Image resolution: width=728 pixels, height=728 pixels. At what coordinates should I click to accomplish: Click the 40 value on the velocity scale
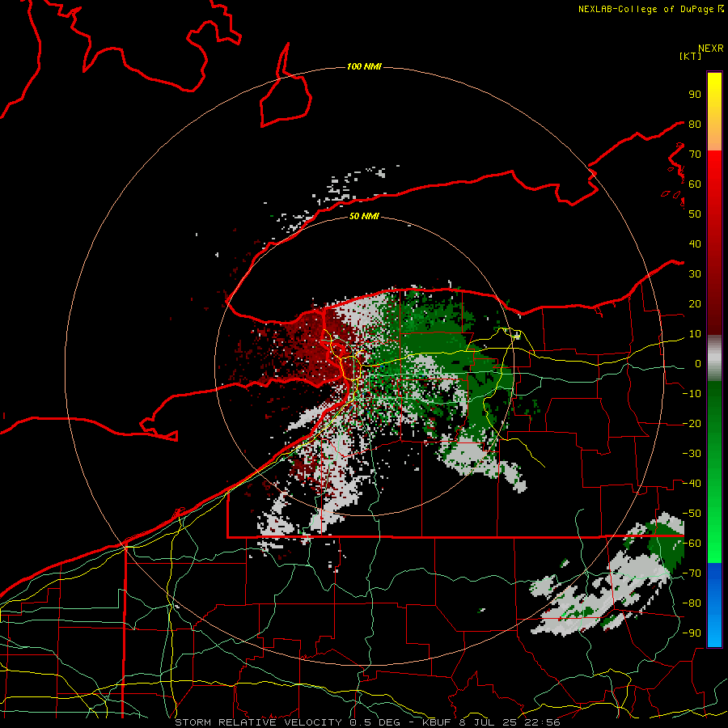click(x=695, y=243)
